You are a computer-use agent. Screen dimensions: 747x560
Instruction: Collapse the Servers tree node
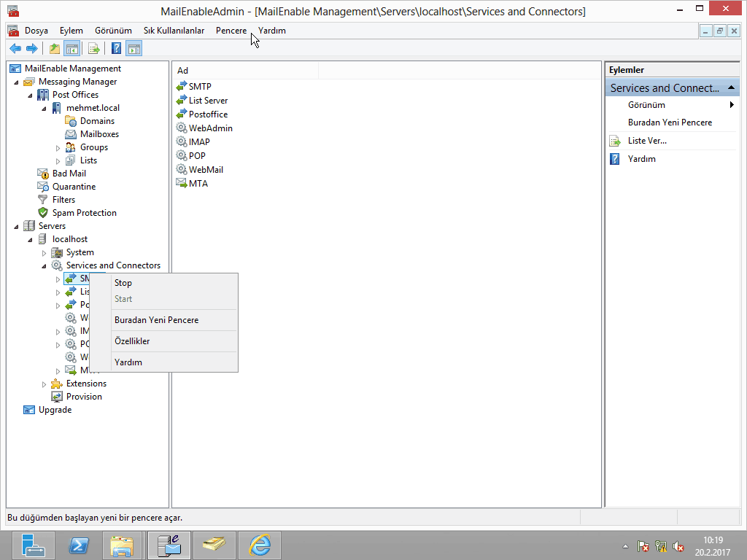[17, 227]
